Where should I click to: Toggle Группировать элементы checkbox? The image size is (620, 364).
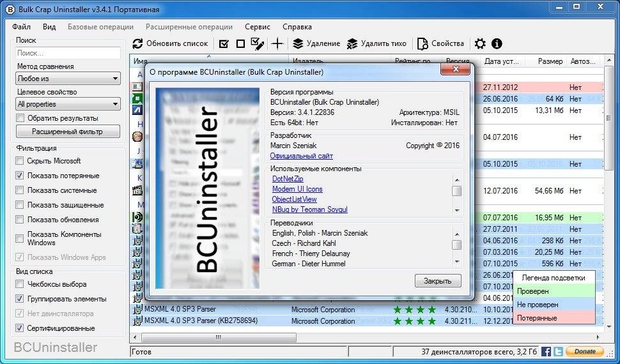tap(19, 299)
